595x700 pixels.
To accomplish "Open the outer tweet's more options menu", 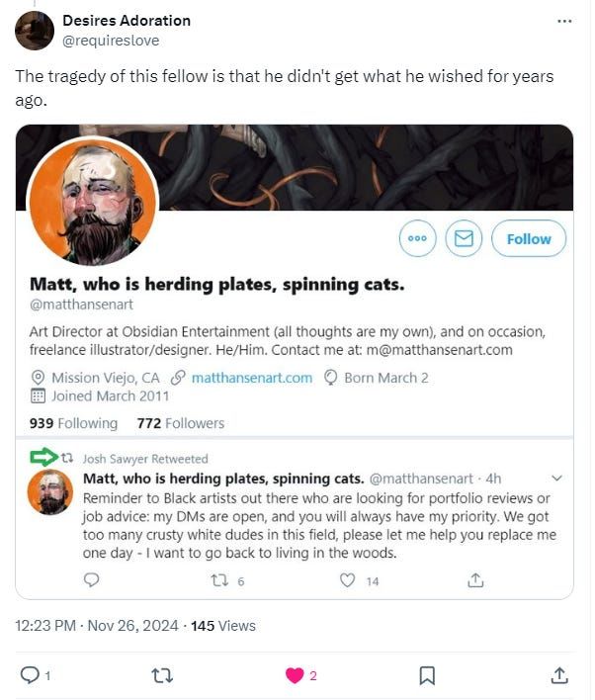I will (x=564, y=22).
